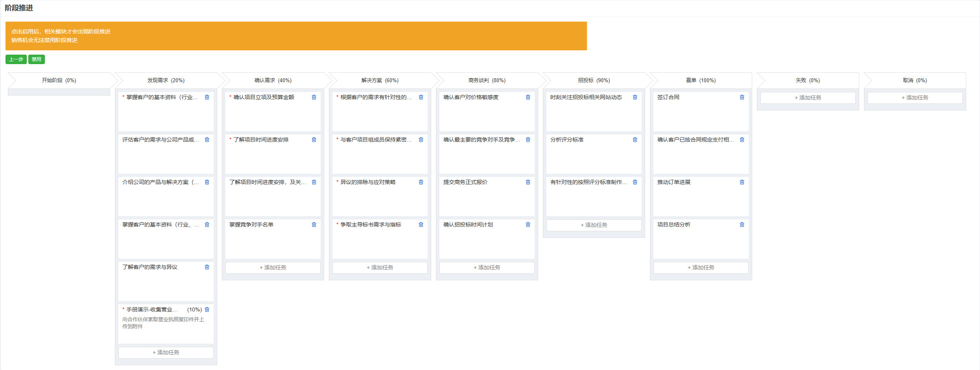This screenshot has height=370, width=980.
Task: Add a task in the 招投标 column
Action: pos(594,225)
